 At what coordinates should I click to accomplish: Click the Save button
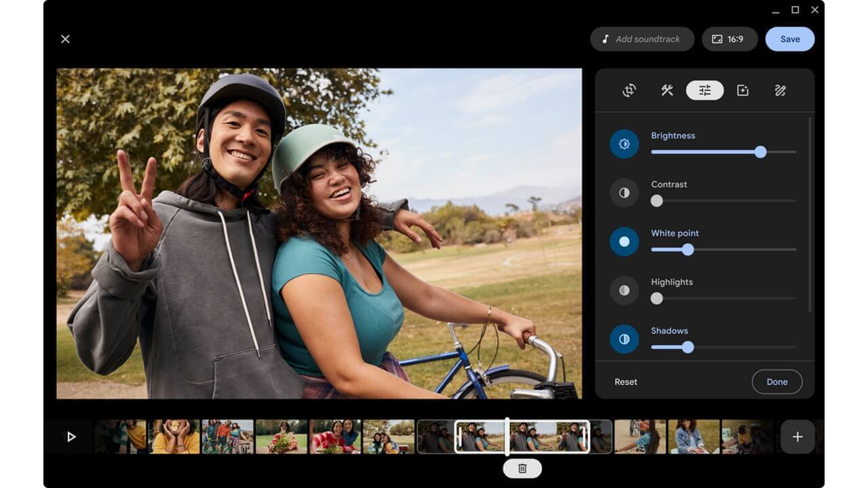click(789, 39)
